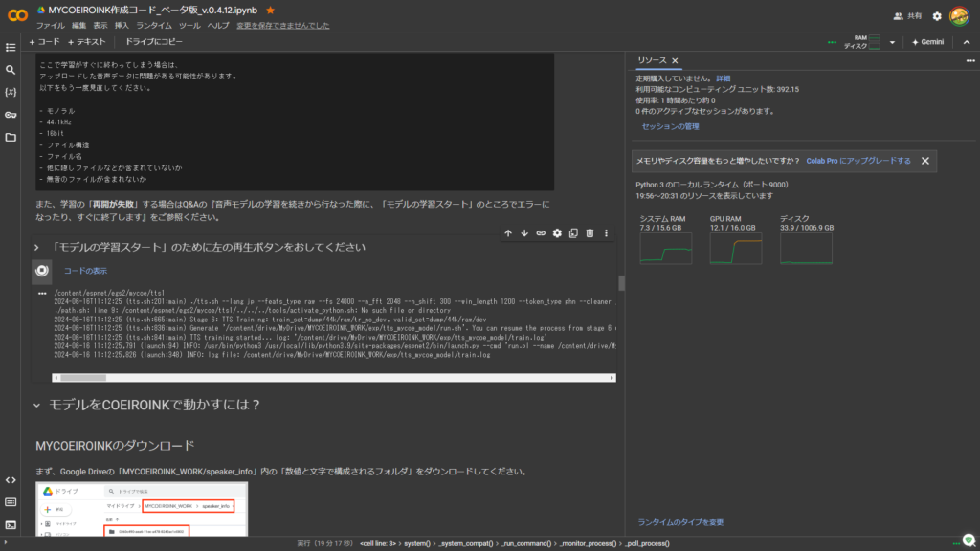
Task: Copy link to the cell
Action: (541, 233)
